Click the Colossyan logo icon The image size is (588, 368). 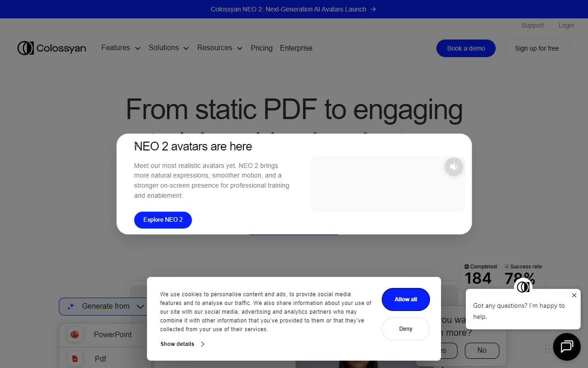pos(26,48)
